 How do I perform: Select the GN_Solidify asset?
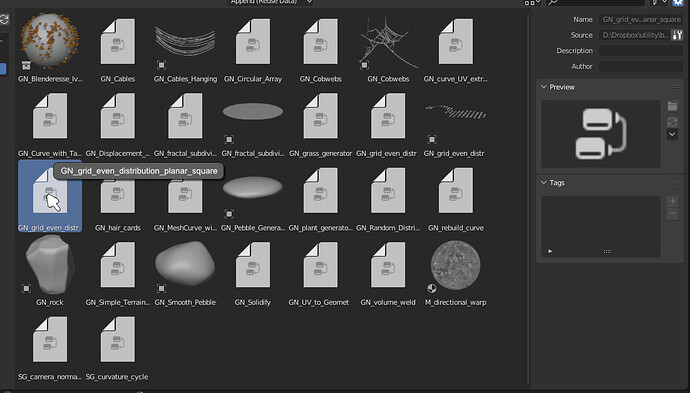coord(253,271)
